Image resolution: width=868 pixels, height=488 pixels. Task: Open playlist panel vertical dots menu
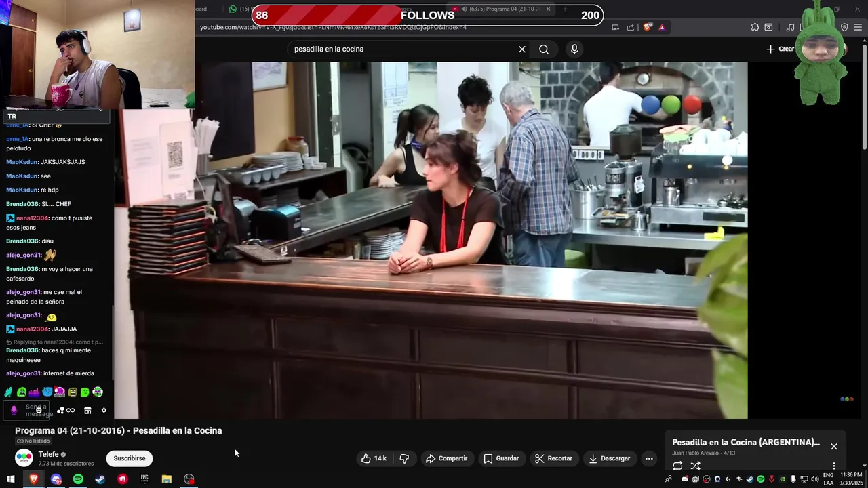click(834, 466)
